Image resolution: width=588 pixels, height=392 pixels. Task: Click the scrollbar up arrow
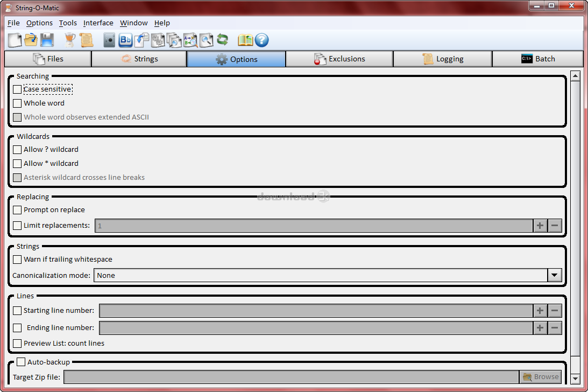[575, 76]
